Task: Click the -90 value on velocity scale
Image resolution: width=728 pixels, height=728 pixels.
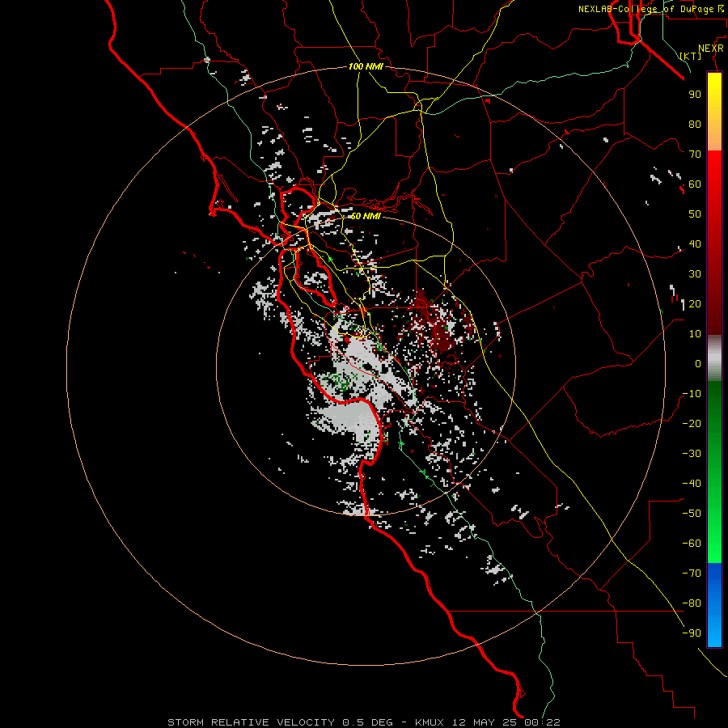Action: click(692, 633)
